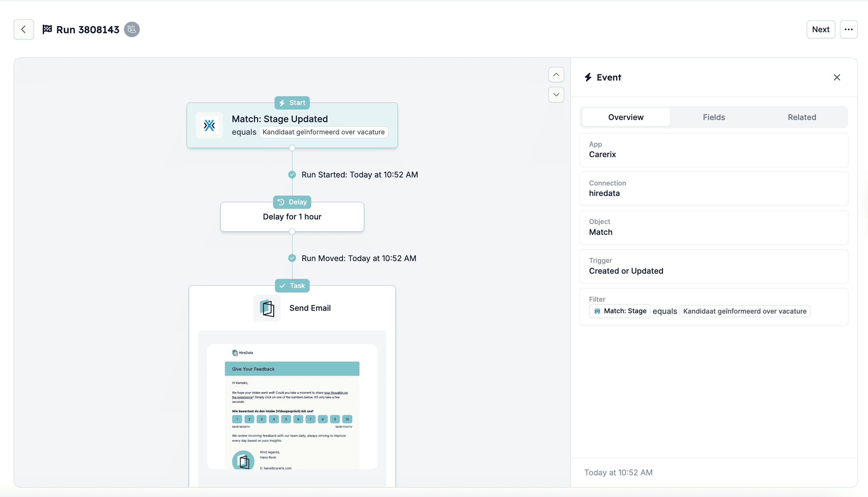The image size is (868, 497).
Task: Click rating 1 in email preview
Action: point(237,419)
